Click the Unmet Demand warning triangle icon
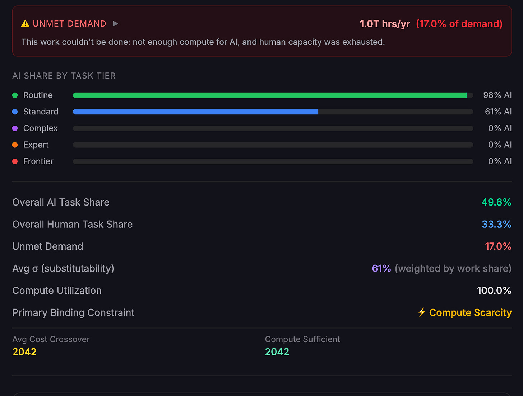This screenshot has height=396, width=523. click(x=25, y=24)
